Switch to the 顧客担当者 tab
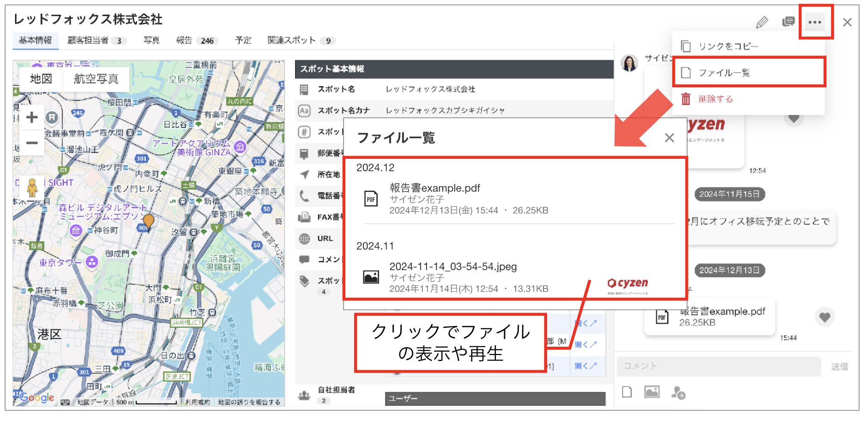This screenshot has height=422, width=868. pos(96,41)
